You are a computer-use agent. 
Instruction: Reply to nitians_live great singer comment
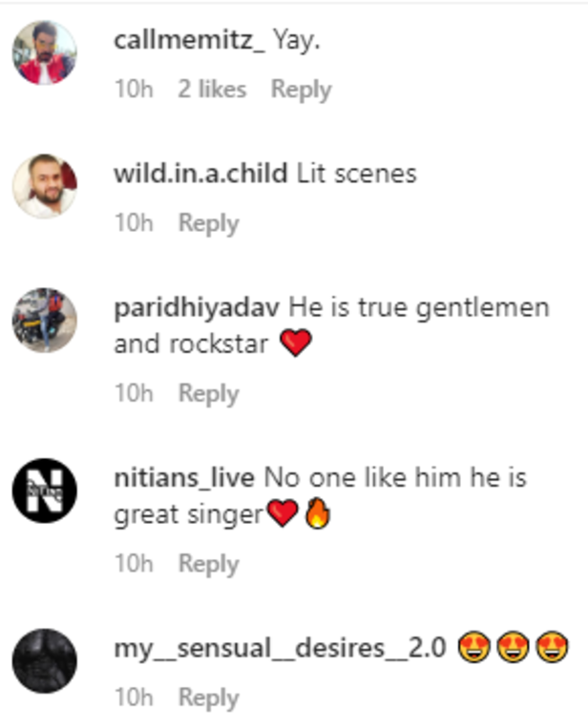coord(208,565)
